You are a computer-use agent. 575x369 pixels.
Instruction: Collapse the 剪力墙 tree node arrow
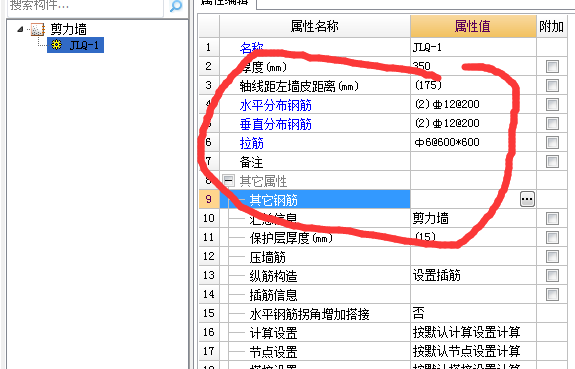pos(20,29)
